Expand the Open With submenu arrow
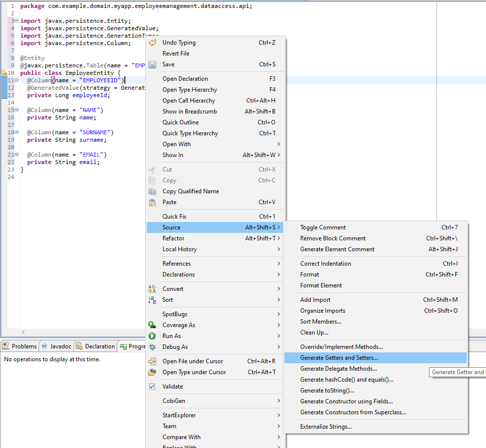This screenshot has width=486, height=448. [x=278, y=144]
